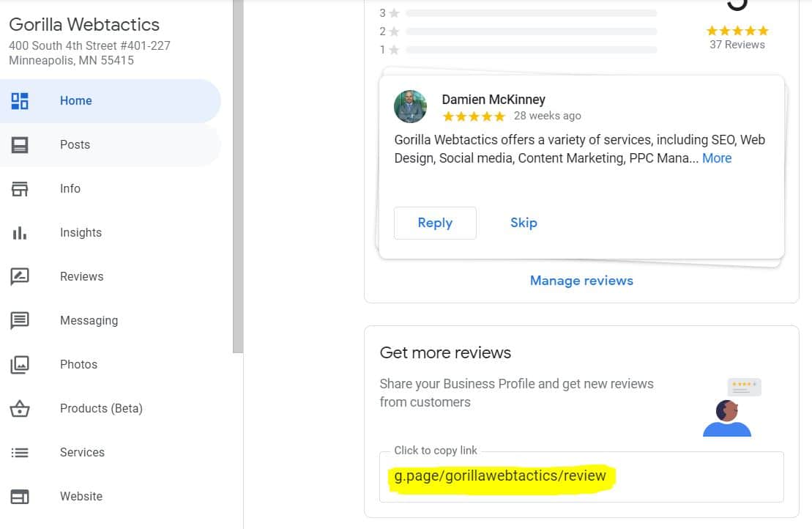Click the Products basket icon
812x529 pixels.
tap(20, 409)
